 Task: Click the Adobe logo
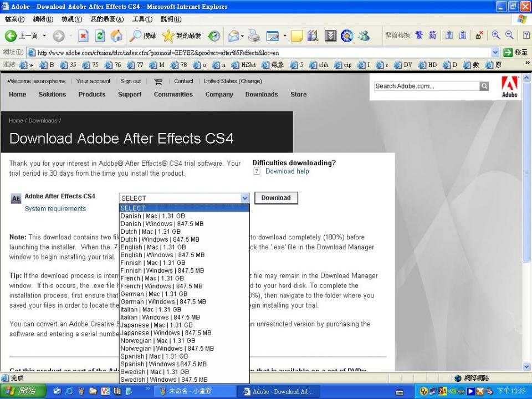(510, 87)
